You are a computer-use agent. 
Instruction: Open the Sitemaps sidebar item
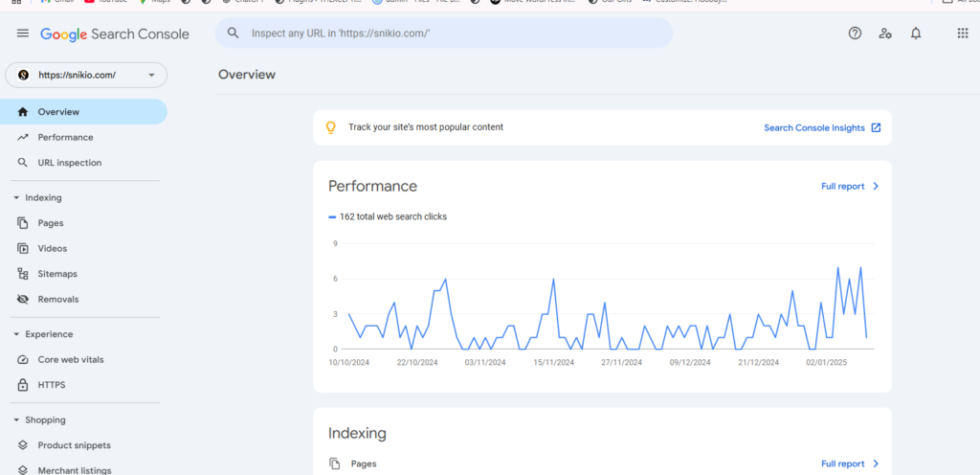[x=84, y=274]
